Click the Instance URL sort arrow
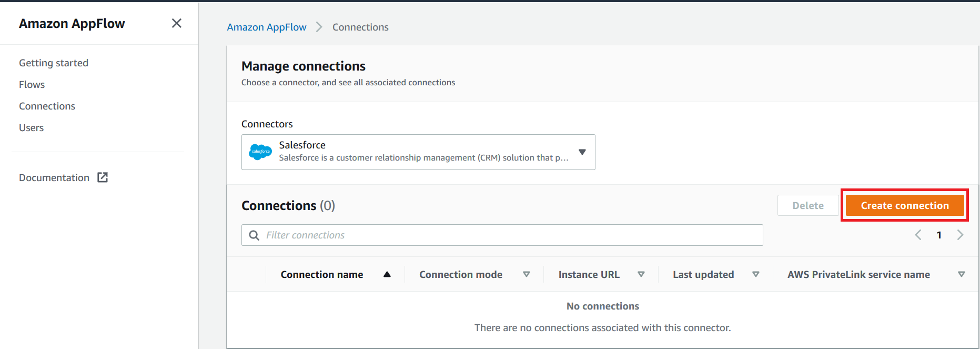Image resolution: width=980 pixels, height=349 pixels. click(641, 274)
